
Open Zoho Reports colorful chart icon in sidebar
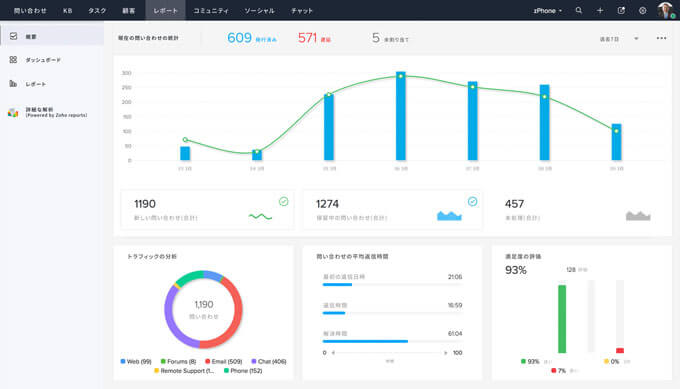[x=13, y=113]
